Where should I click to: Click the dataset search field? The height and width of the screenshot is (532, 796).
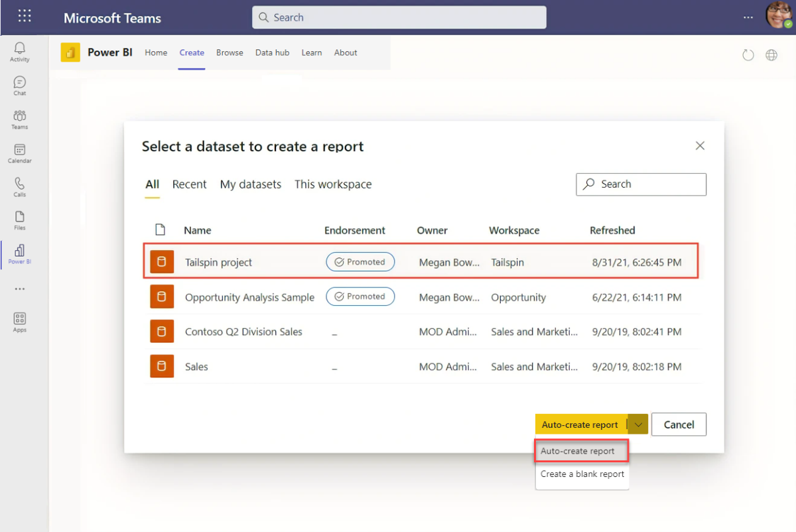click(x=641, y=184)
